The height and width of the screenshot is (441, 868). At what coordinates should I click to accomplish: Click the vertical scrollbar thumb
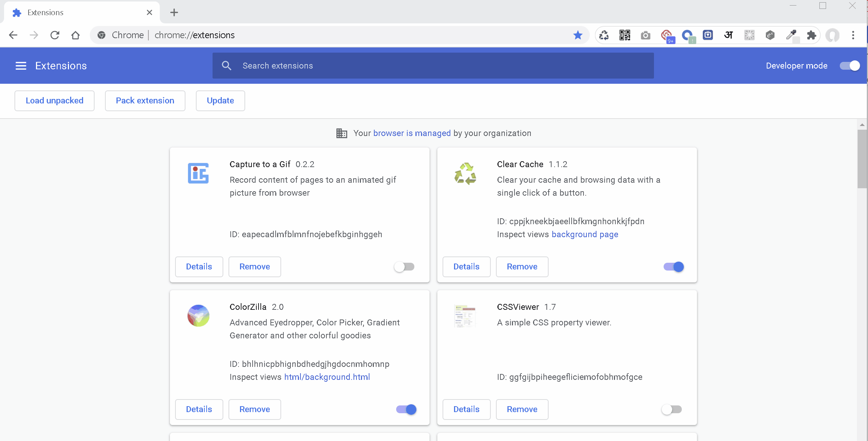coord(862,159)
